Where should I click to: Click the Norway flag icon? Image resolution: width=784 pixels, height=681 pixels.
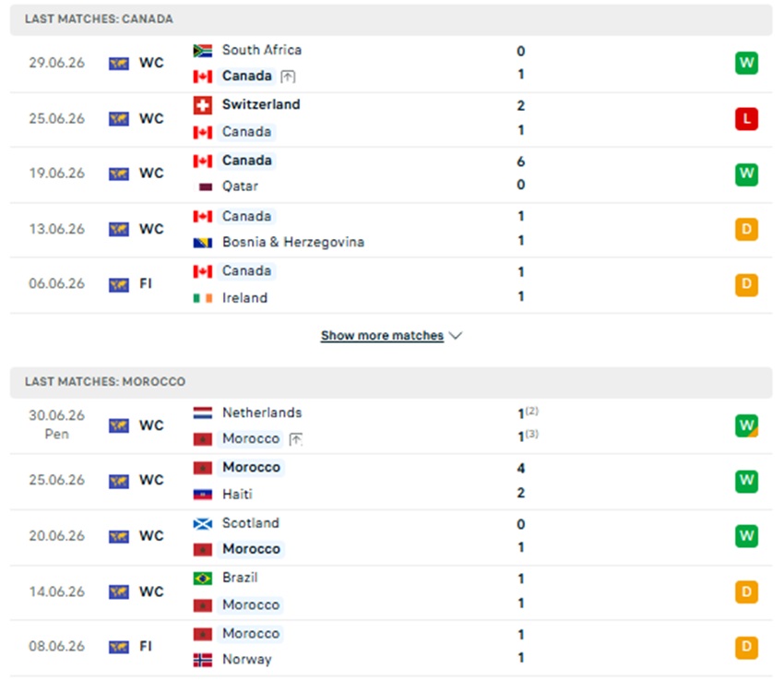pyautogui.click(x=203, y=660)
